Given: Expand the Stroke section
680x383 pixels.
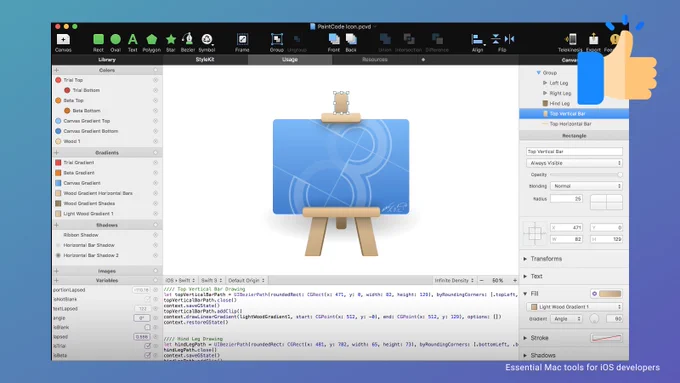Looking at the screenshot, I should point(525,338).
